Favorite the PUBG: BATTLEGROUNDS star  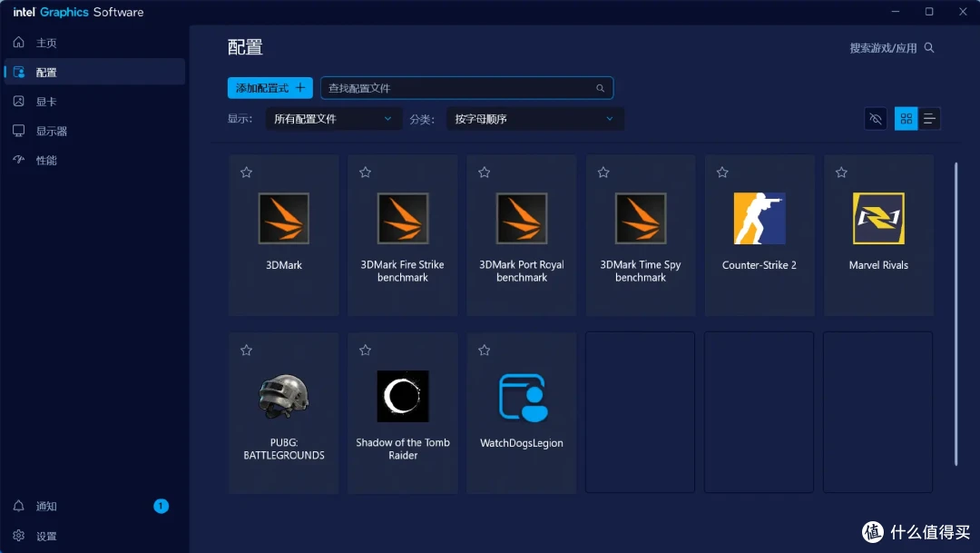pos(246,351)
